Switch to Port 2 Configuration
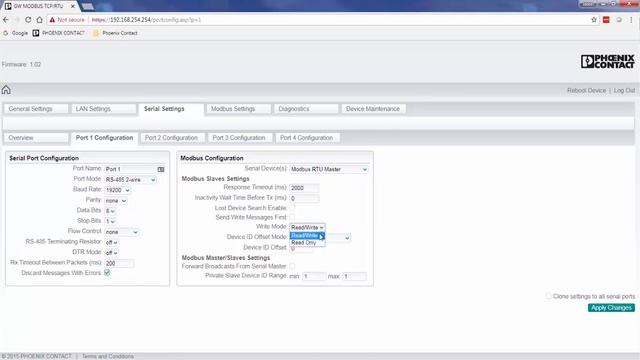This screenshot has height=360, width=640. 171,138
